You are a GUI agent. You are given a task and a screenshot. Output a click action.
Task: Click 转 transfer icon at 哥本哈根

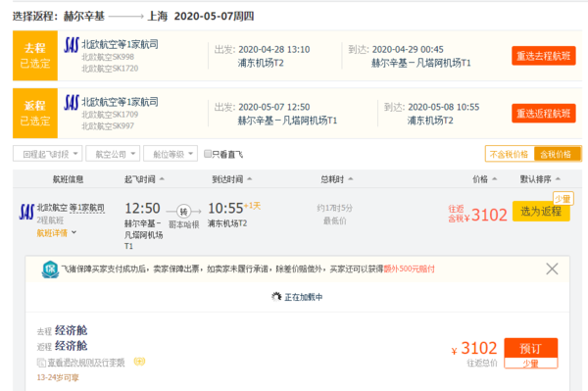point(183,212)
